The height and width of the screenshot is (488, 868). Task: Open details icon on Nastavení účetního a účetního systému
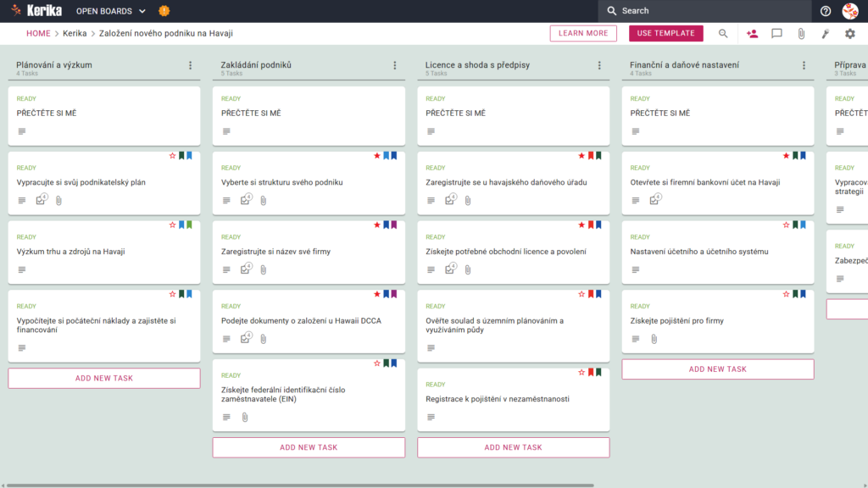tap(636, 269)
